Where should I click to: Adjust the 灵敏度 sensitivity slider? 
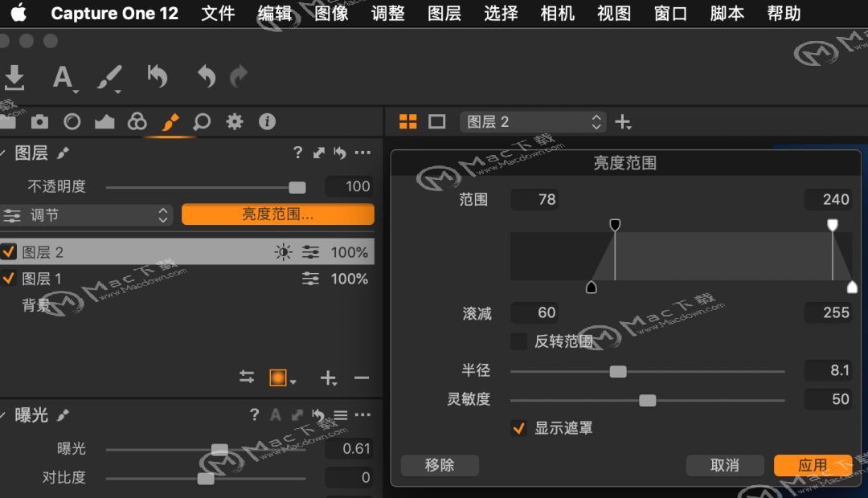(x=647, y=400)
